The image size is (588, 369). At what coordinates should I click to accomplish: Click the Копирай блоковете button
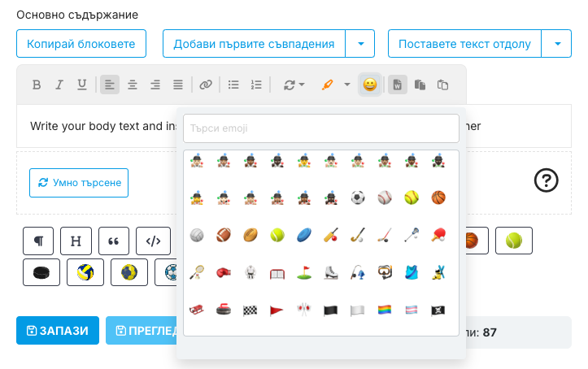[81, 44]
